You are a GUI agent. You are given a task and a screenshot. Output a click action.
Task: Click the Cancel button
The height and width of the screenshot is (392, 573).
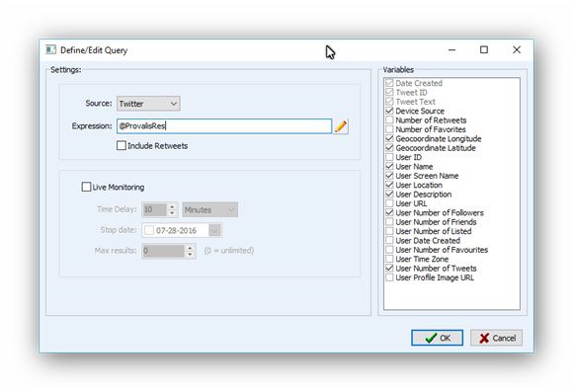click(496, 338)
